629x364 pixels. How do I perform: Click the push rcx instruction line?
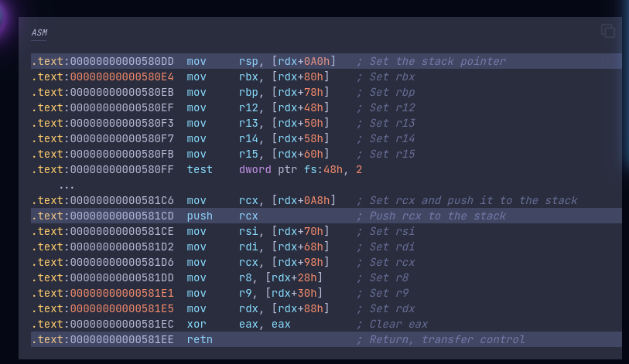tap(326, 216)
